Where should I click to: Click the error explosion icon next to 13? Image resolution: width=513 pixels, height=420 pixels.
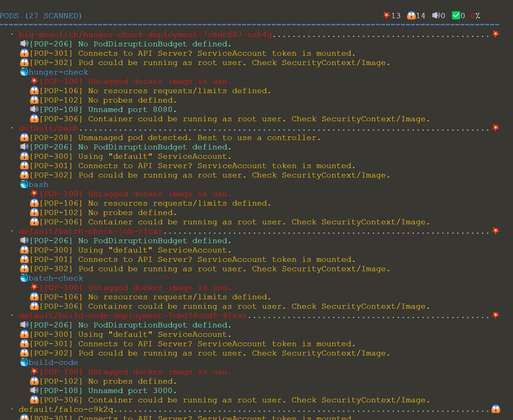[x=387, y=15]
